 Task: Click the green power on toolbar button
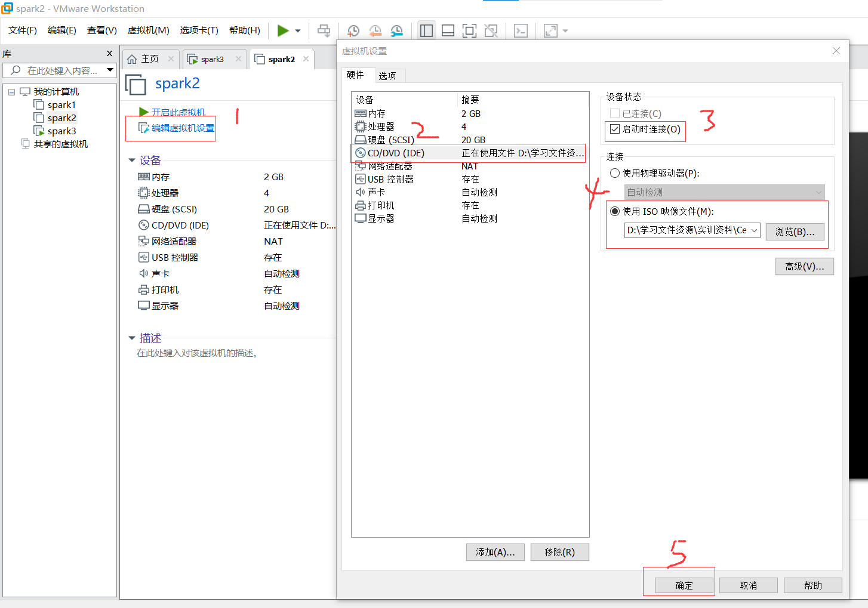(x=283, y=30)
